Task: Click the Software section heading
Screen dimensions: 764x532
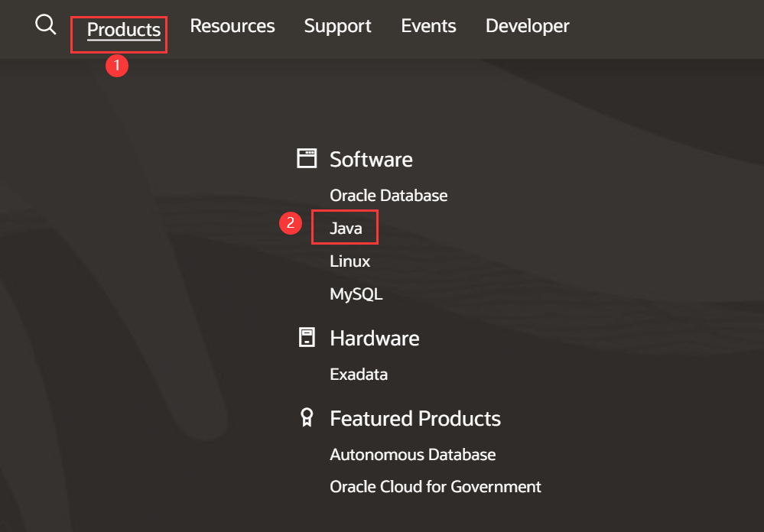Action: click(x=371, y=159)
